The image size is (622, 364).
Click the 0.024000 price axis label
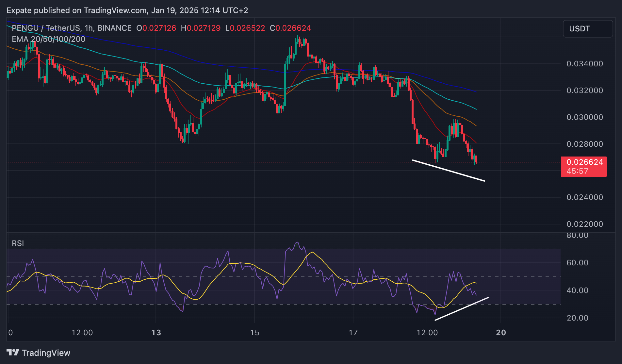(585, 197)
